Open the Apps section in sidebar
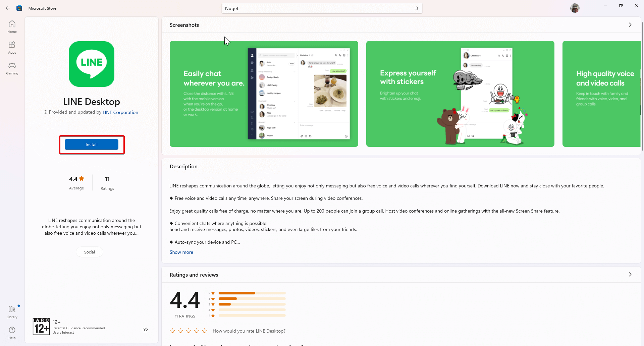The width and height of the screenshot is (644, 346). pyautogui.click(x=12, y=48)
